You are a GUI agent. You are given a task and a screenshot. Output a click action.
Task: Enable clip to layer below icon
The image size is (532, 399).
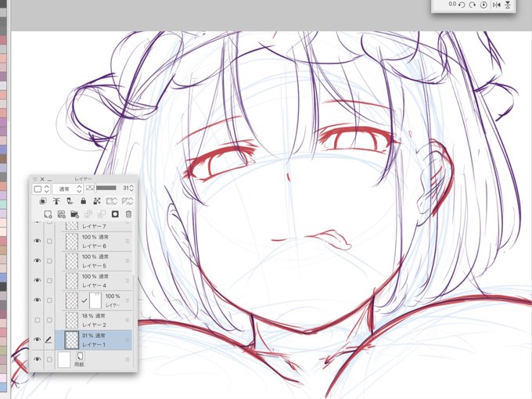click(x=43, y=201)
